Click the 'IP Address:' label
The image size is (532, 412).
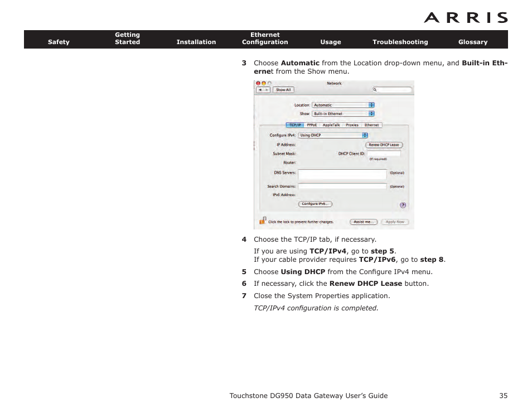(x=286, y=145)
